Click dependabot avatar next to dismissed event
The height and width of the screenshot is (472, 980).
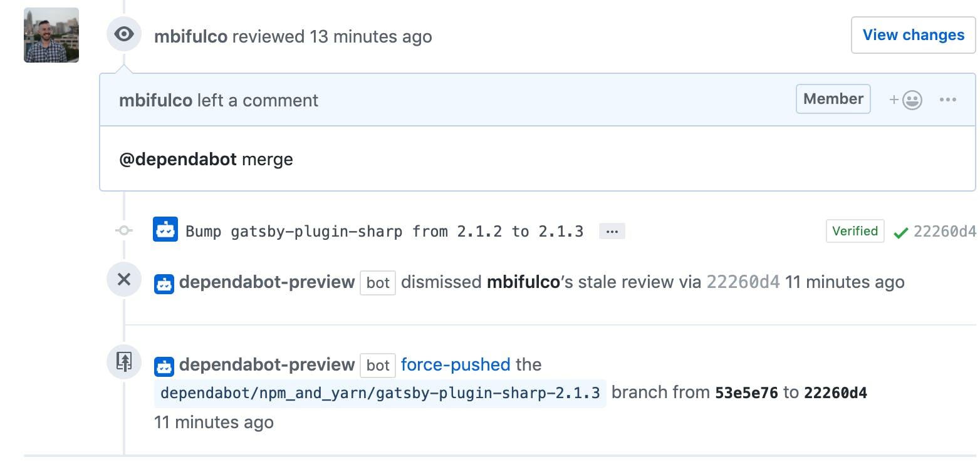click(164, 284)
